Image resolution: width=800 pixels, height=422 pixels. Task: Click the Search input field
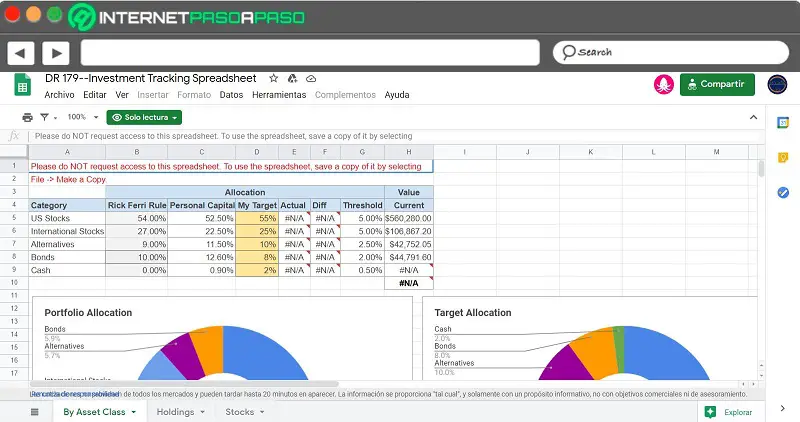[670, 52]
